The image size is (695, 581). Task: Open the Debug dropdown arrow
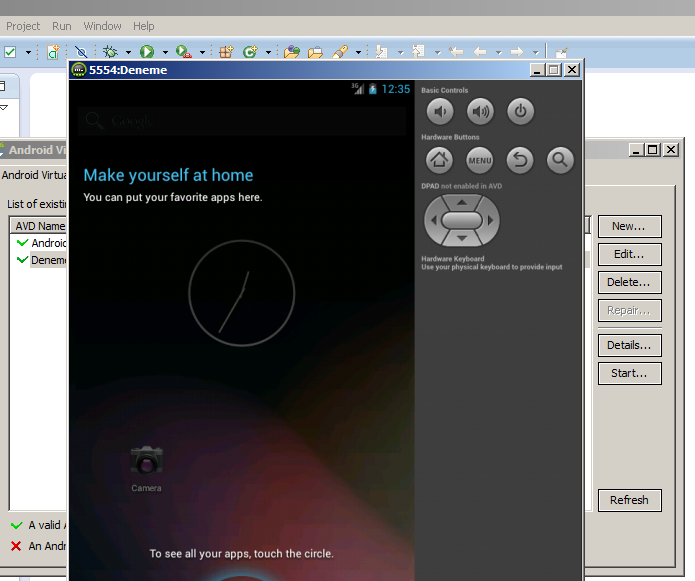[x=128, y=52]
